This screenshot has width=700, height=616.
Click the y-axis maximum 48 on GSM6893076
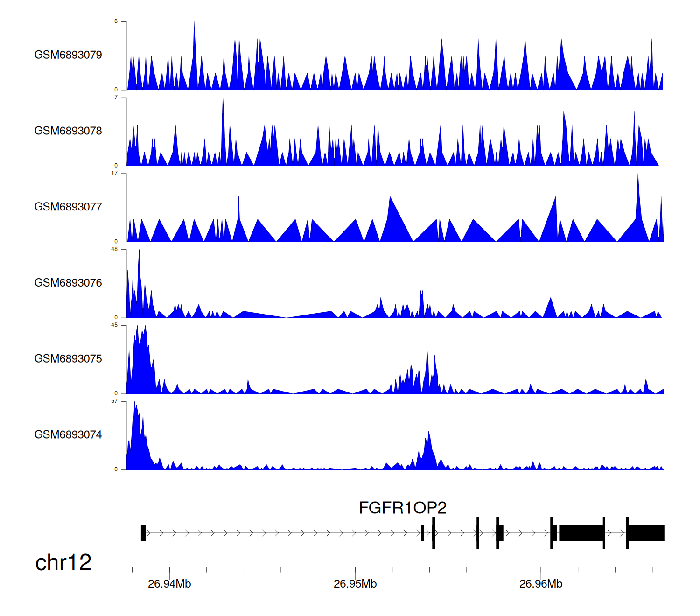tap(114, 249)
